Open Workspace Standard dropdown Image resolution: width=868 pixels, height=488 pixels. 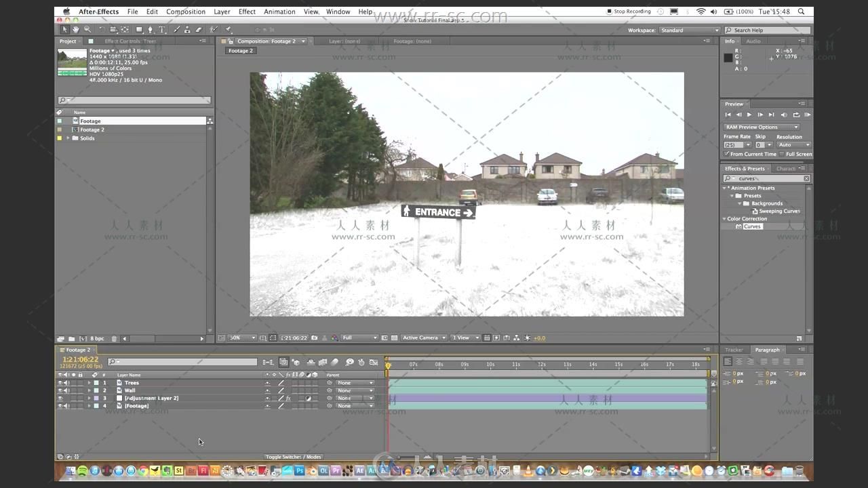689,30
